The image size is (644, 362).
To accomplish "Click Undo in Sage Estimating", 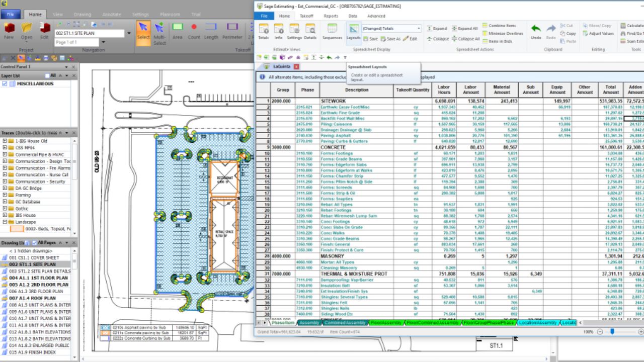I will (535, 32).
